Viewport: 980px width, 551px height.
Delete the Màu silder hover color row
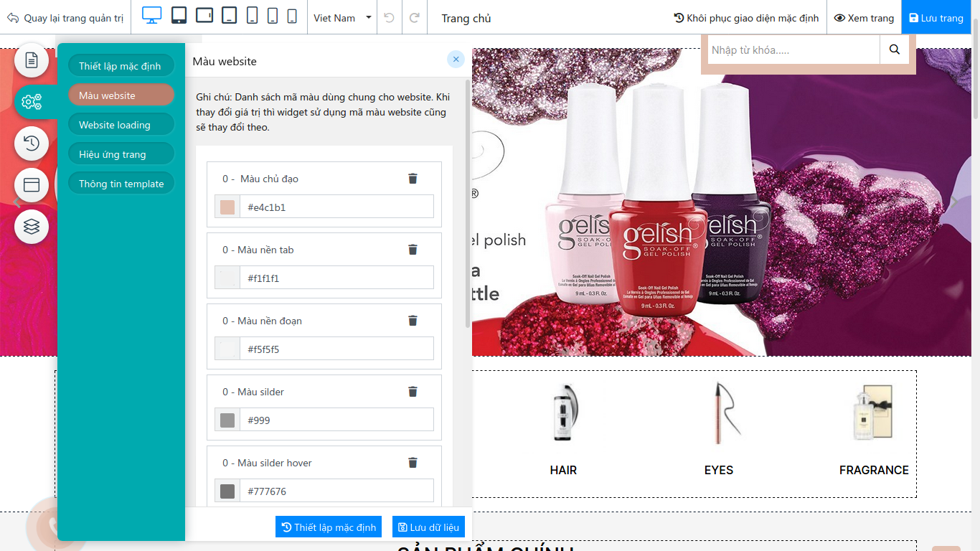point(413,463)
